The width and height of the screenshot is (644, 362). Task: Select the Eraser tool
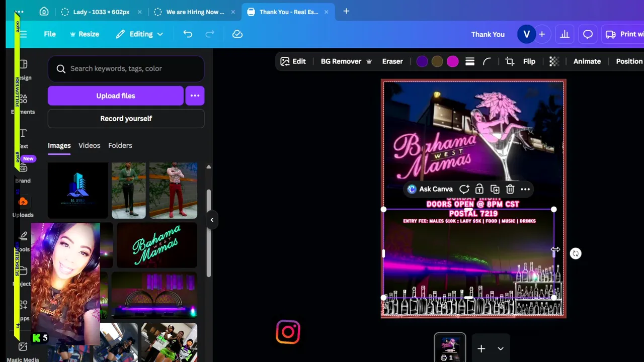392,61
